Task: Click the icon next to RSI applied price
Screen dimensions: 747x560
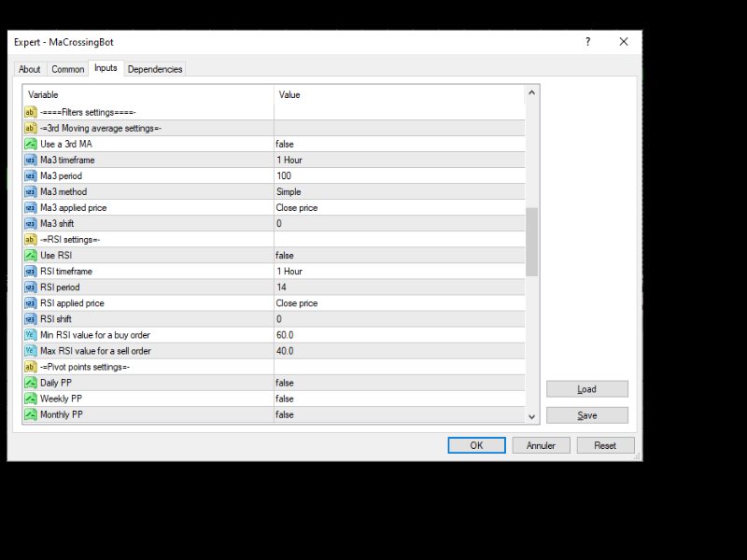Action: 31,303
